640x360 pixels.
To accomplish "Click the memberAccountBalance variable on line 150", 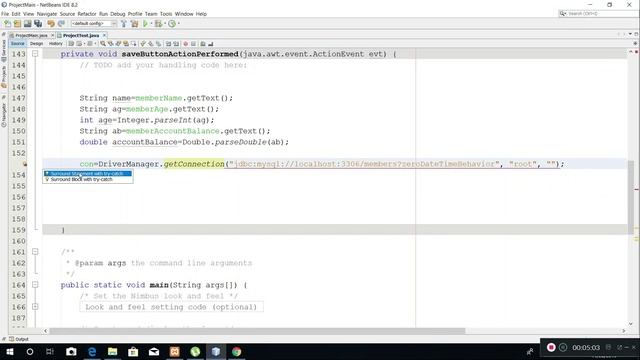I will click(173, 131).
